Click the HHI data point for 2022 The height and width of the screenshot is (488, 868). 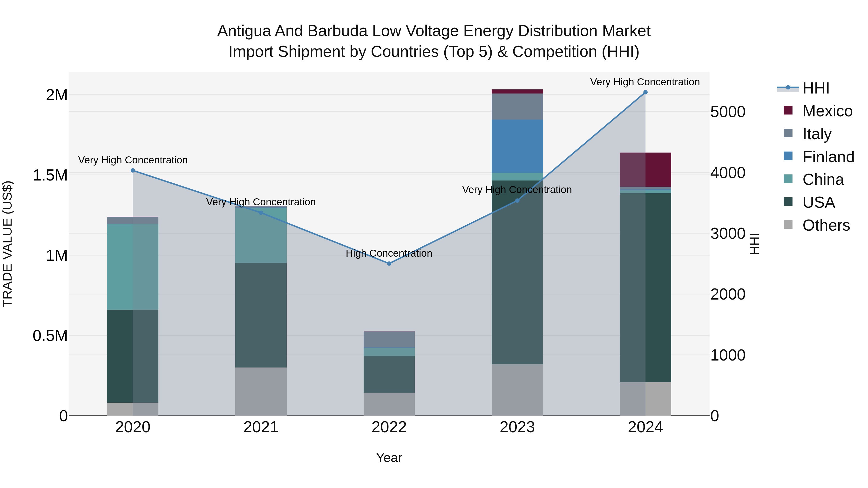389,264
